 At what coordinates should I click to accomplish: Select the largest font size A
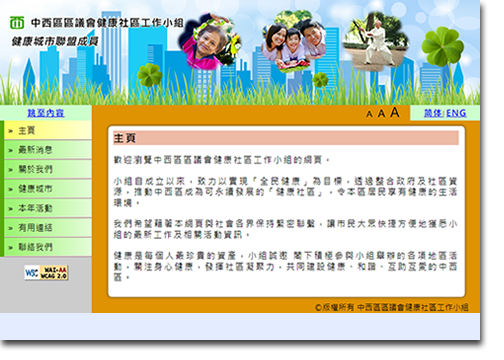pyautogui.click(x=395, y=112)
